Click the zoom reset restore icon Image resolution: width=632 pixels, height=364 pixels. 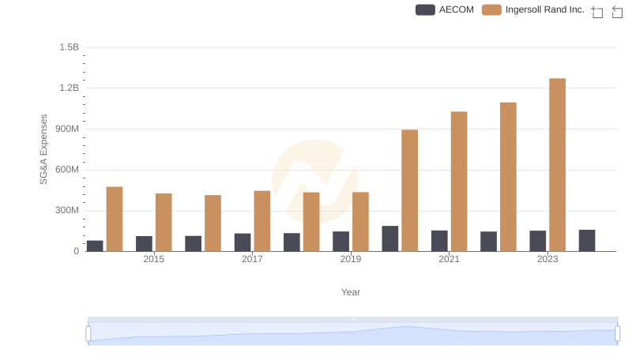[617, 12]
